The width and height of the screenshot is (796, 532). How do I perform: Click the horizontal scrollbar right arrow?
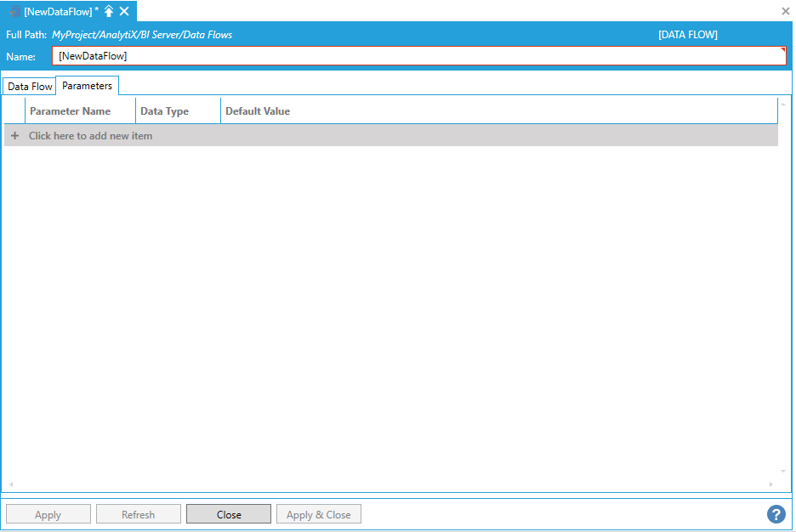(x=771, y=484)
